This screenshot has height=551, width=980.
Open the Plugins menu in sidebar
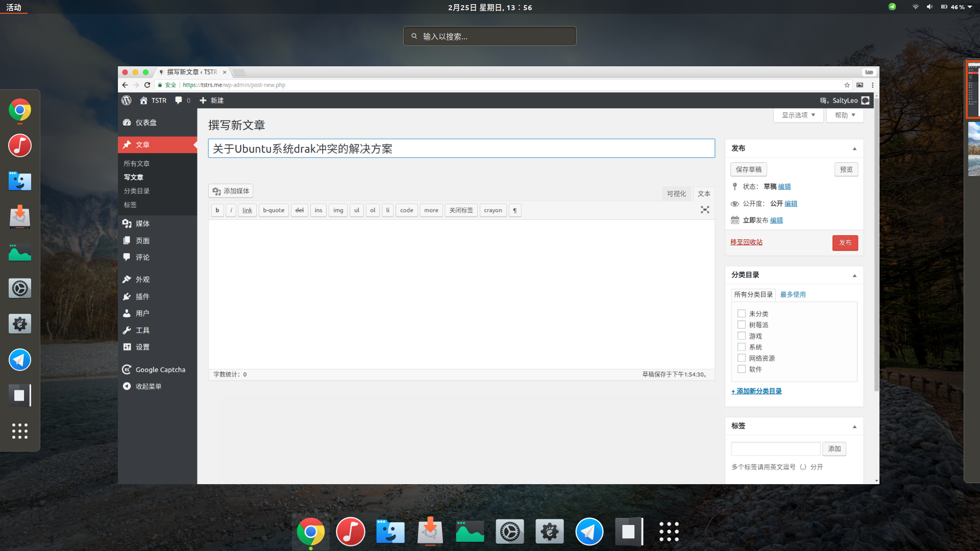142,296
